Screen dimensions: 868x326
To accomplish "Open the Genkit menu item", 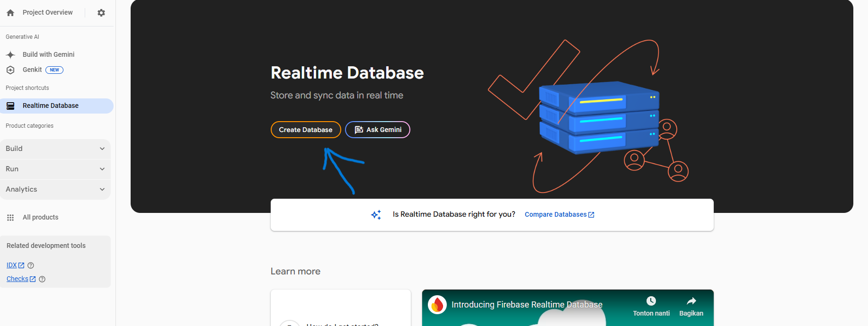I will click(32, 70).
